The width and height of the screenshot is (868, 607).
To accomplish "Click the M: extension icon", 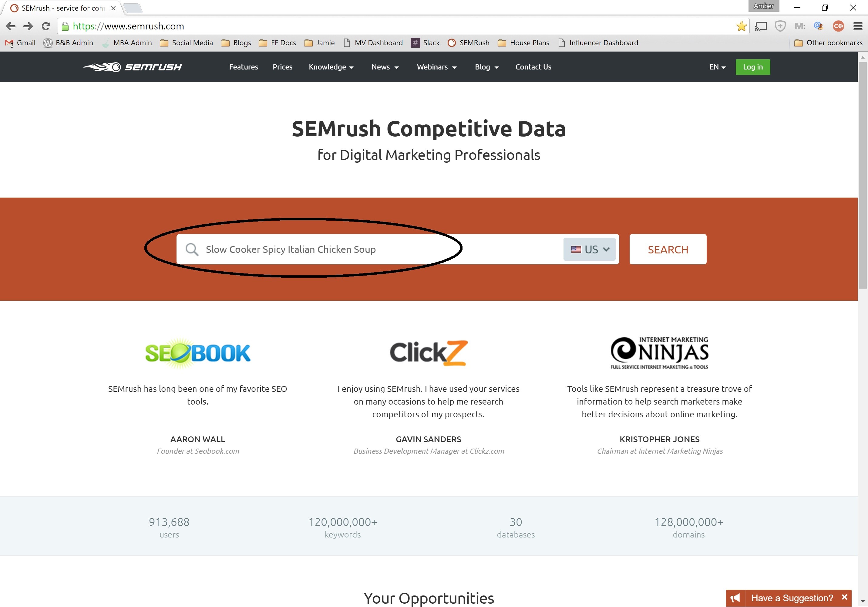I will 799,26.
